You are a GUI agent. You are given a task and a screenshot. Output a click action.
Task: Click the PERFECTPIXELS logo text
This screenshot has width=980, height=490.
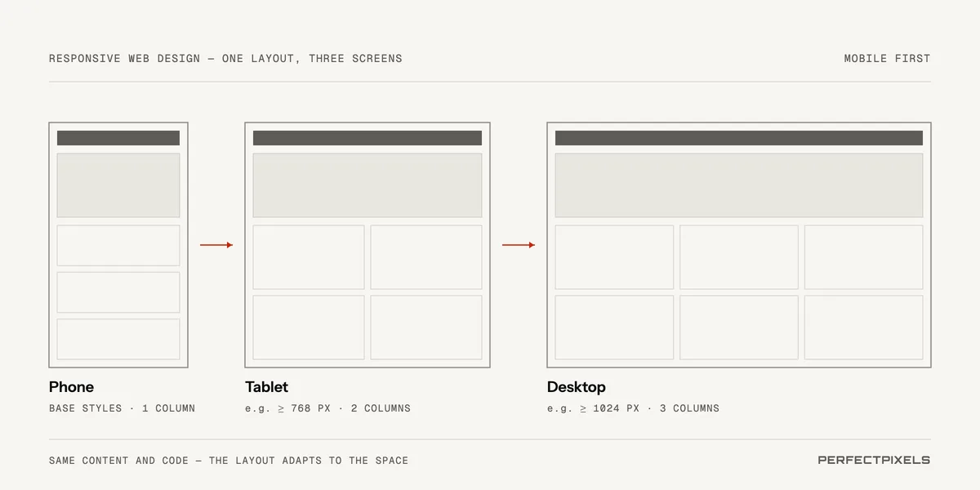(x=874, y=461)
